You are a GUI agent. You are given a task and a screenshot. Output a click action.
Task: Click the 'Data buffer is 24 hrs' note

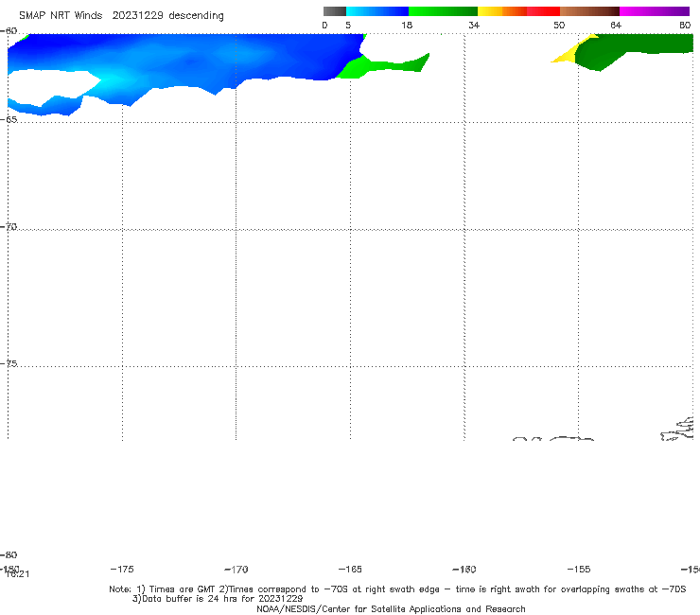[x=218, y=599]
